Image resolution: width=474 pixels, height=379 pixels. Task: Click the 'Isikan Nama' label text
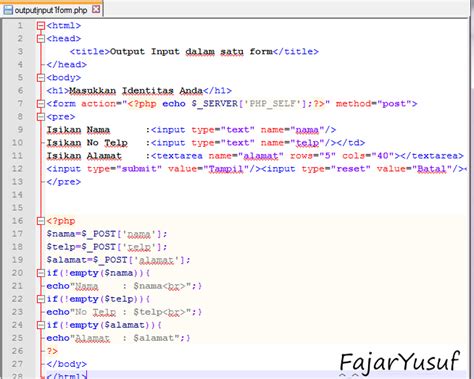78,130
